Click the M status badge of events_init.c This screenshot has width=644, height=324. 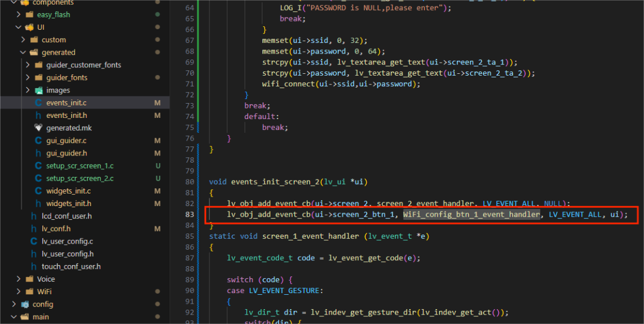pyautogui.click(x=157, y=103)
